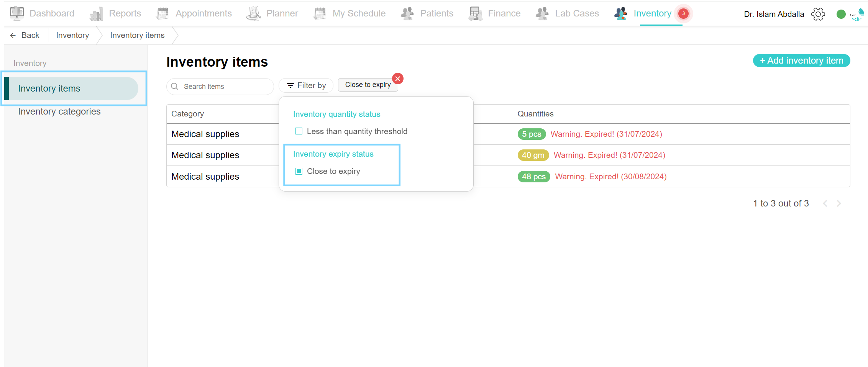
Task: Open the My Schedule tab
Action: click(349, 14)
